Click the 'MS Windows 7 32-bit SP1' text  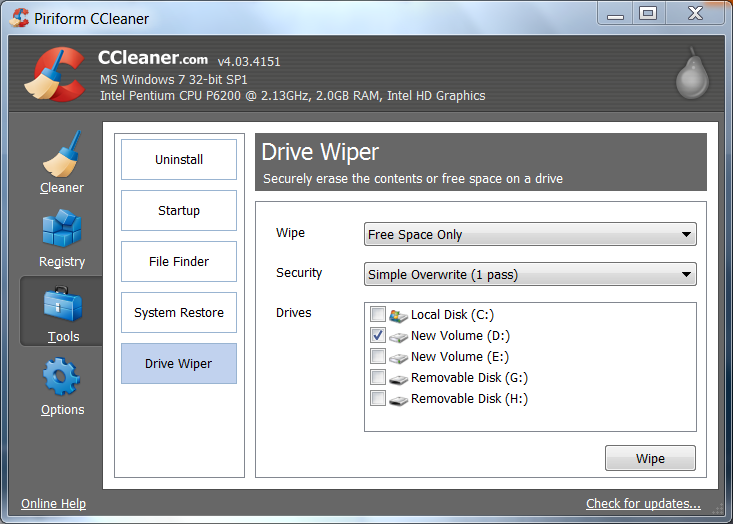173,79
